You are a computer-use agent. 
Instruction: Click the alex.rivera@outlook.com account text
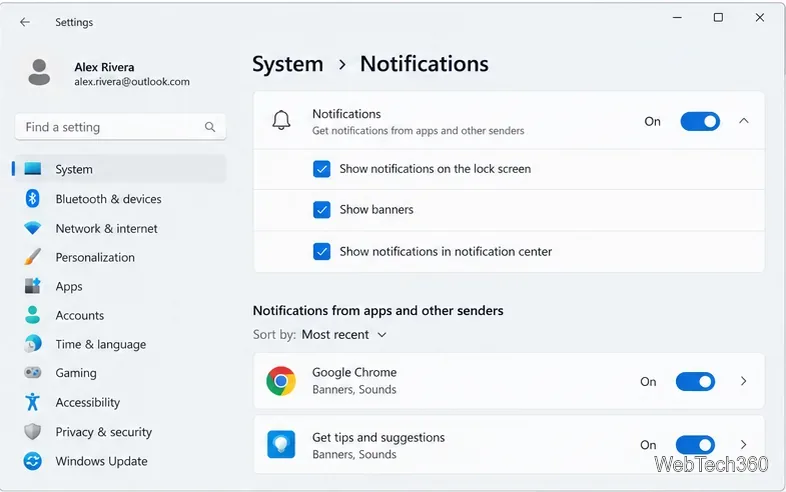(x=132, y=81)
